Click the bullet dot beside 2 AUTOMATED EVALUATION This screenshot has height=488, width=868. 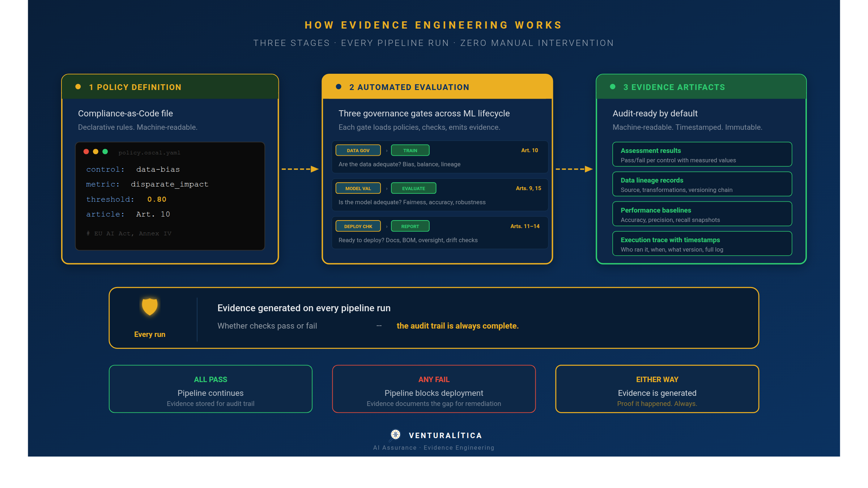(x=339, y=86)
